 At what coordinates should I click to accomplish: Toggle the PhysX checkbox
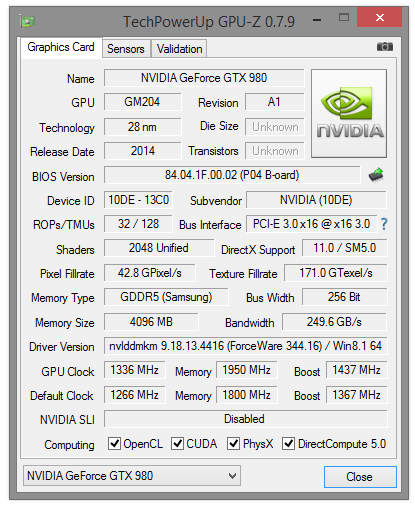tap(233, 444)
